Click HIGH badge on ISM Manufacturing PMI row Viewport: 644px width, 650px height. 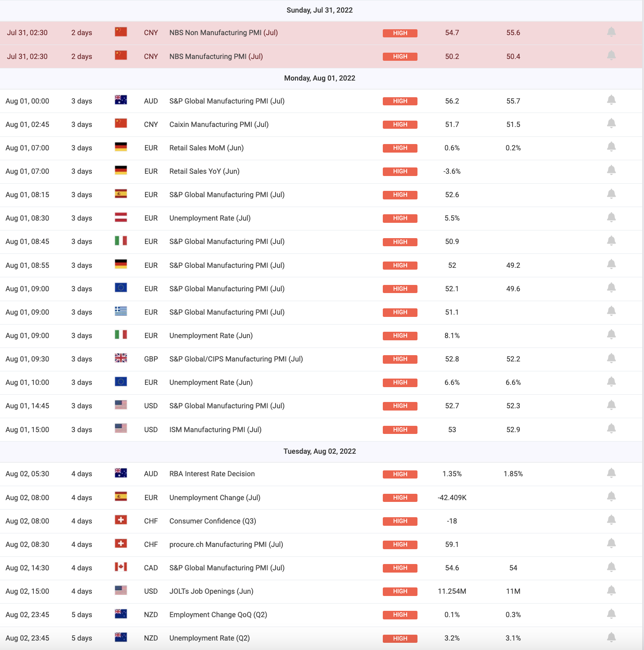tap(400, 430)
